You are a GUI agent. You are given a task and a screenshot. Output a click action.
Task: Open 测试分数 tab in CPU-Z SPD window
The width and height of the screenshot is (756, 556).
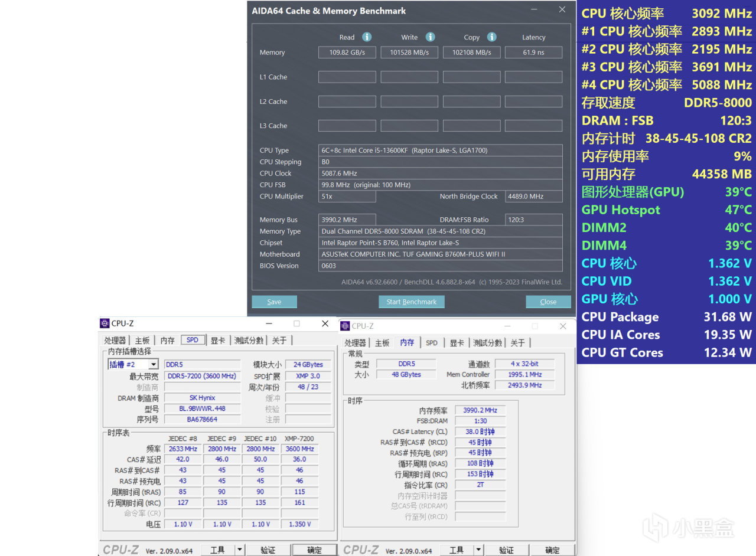[x=248, y=341]
